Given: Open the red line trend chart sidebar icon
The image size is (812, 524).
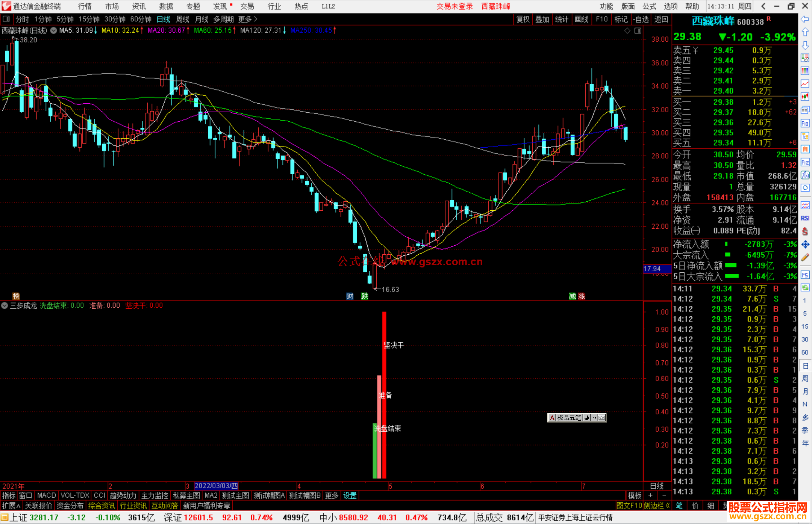Looking at the screenshot, I should click(x=805, y=84).
